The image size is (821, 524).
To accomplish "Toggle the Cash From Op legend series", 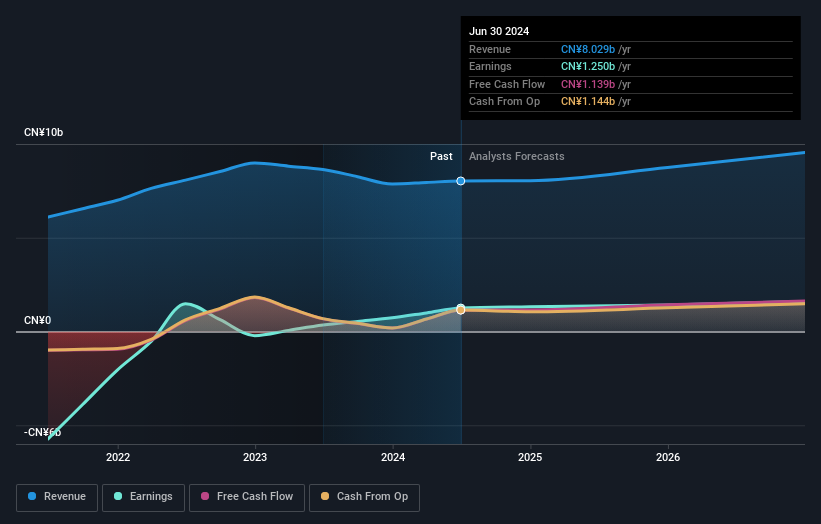I will (x=364, y=497).
